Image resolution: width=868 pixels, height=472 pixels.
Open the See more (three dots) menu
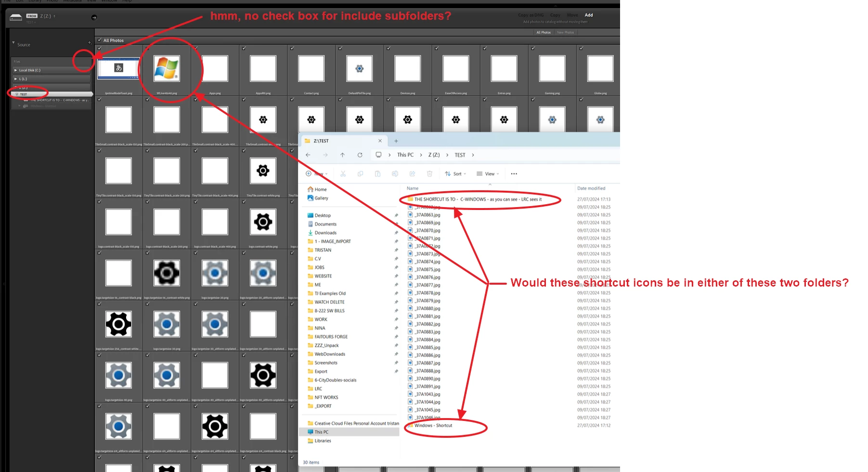pyautogui.click(x=514, y=174)
